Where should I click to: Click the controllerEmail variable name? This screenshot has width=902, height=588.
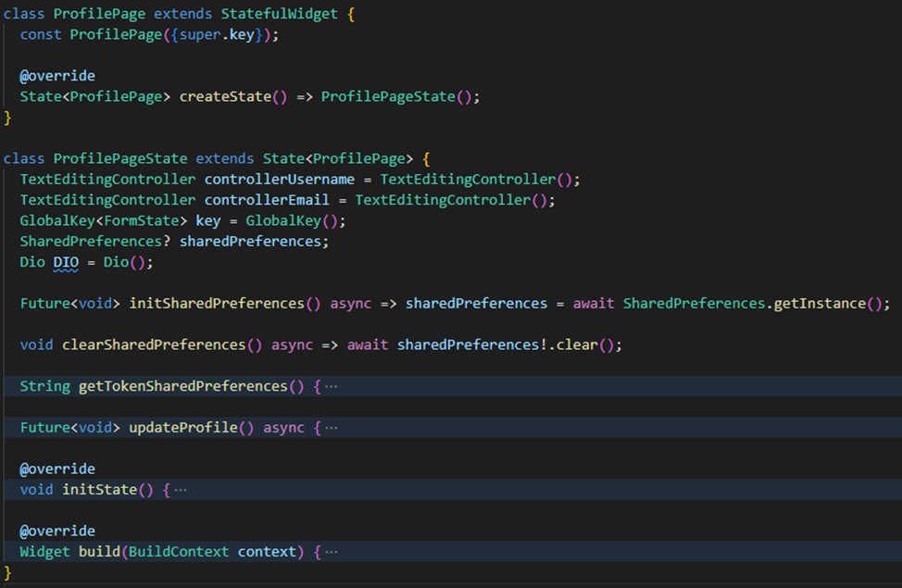coord(267,199)
